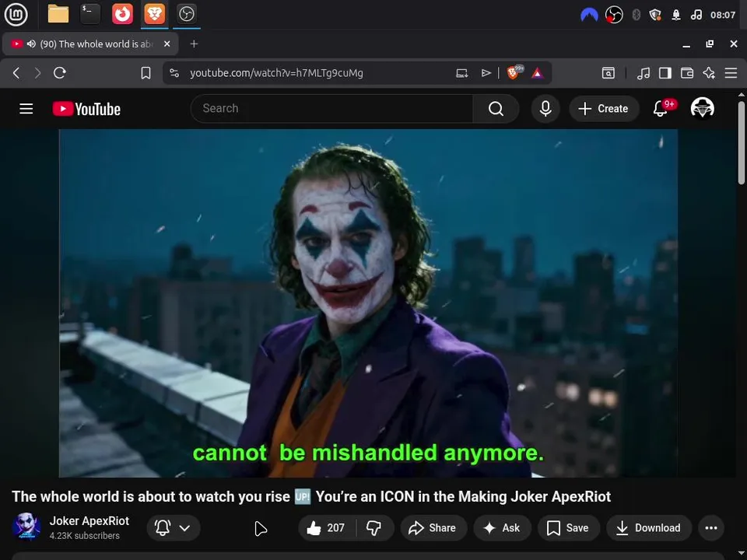Click the address bar URL
This screenshot has height=560, width=747.
click(x=276, y=73)
